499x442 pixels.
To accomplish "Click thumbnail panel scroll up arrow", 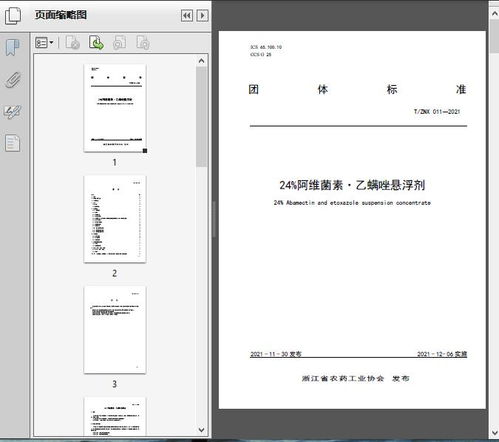I will tap(201, 61).
